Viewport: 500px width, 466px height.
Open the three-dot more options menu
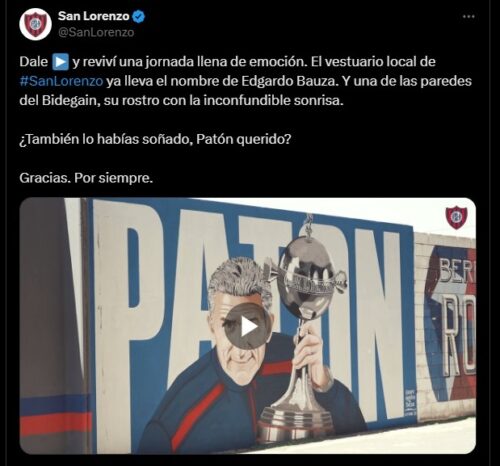(468, 16)
